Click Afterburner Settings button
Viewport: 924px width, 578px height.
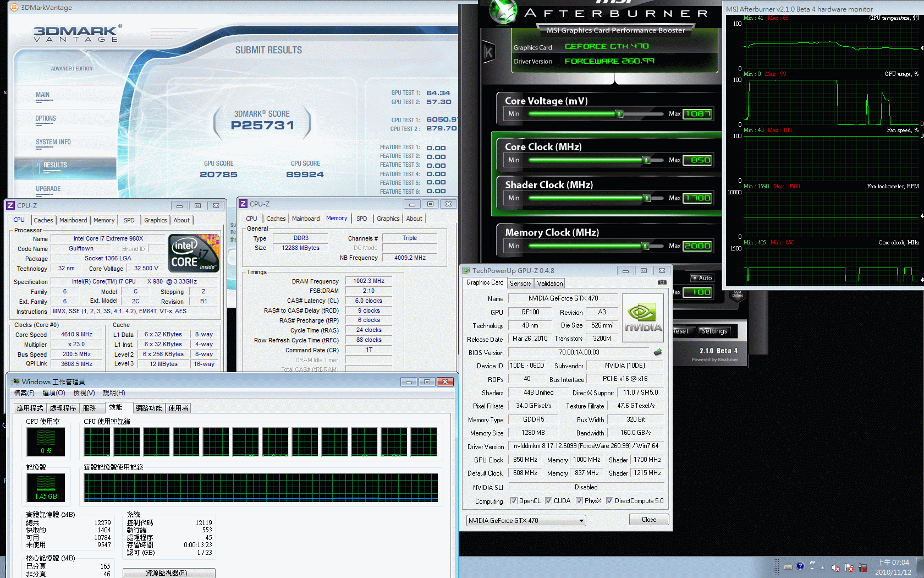714,331
